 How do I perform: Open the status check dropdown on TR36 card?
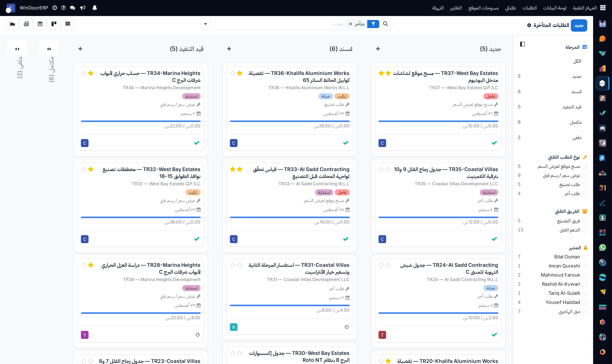click(x=346, y=143)
